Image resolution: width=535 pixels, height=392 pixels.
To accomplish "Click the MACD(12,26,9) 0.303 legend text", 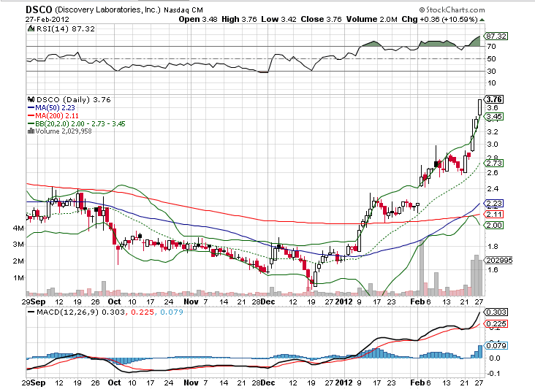I will [x=81, y=312].
